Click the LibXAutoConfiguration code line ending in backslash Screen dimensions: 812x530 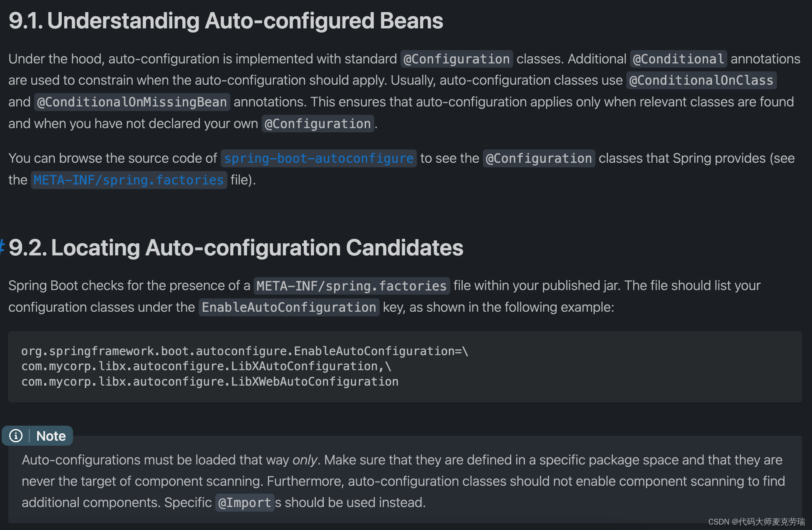206,366
